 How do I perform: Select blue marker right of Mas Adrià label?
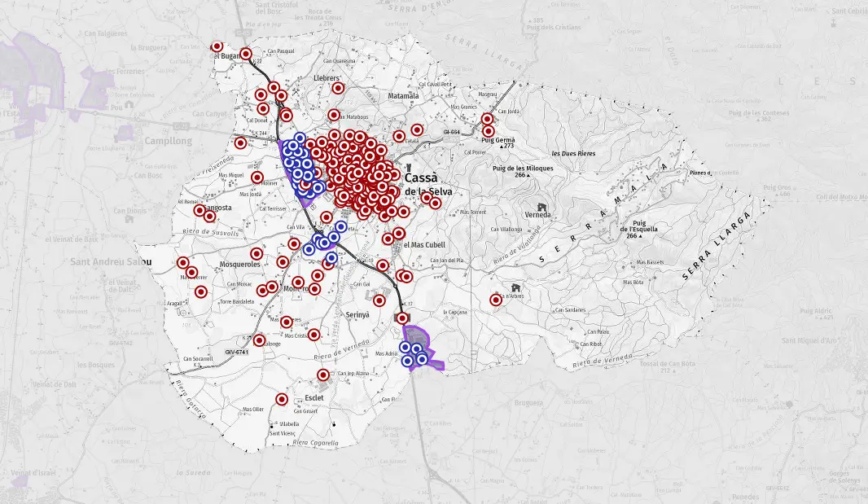[405, 348]
